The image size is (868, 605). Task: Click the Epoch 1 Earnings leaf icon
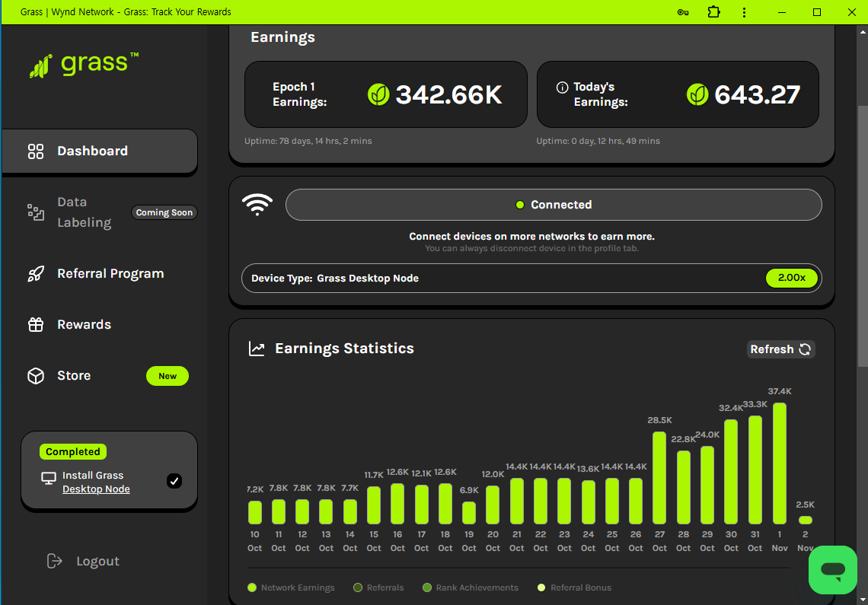pyautogui.click(x=378, y=94)
